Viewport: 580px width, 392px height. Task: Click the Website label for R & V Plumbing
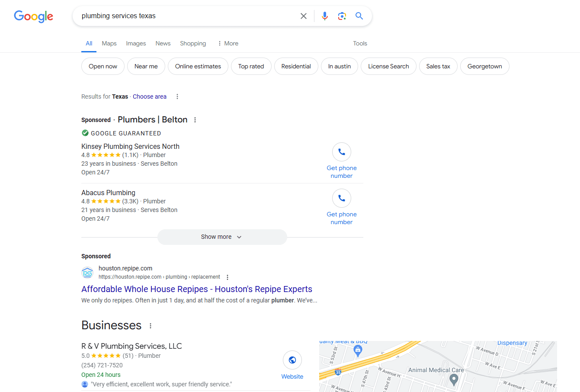(292, 376)
